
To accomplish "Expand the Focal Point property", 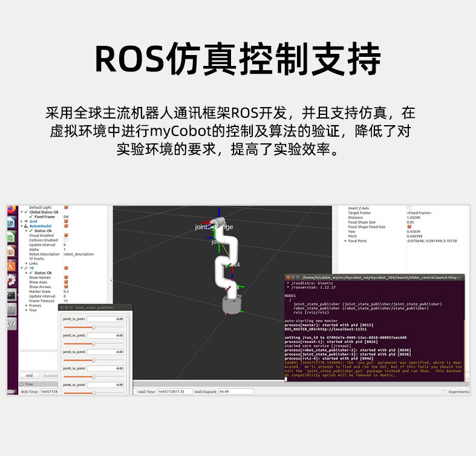I will point(345,241).
